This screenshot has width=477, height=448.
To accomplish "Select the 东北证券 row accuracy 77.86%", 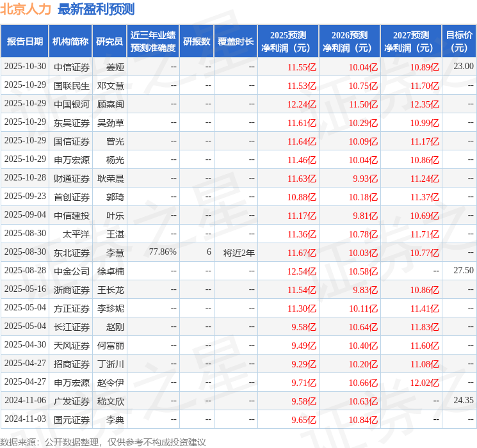I will (163, 252).
